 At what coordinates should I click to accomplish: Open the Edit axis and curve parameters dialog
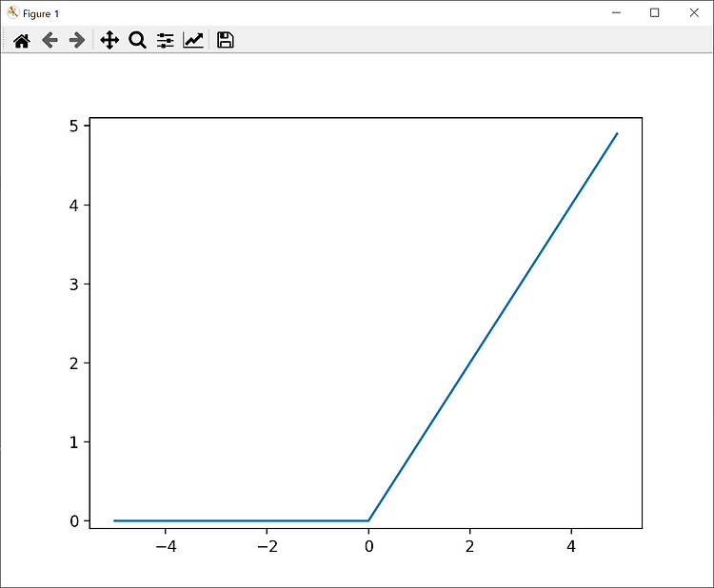click(193, 40)
